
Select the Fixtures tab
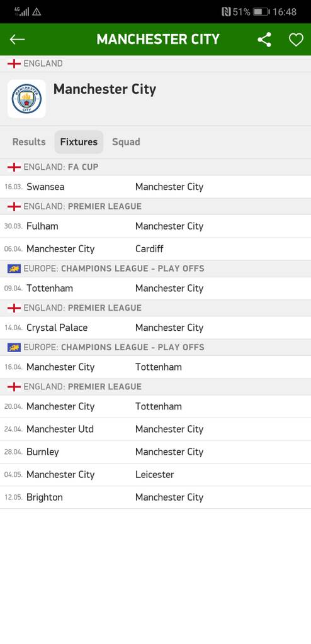pyautogui.click(x=79, y=142)
